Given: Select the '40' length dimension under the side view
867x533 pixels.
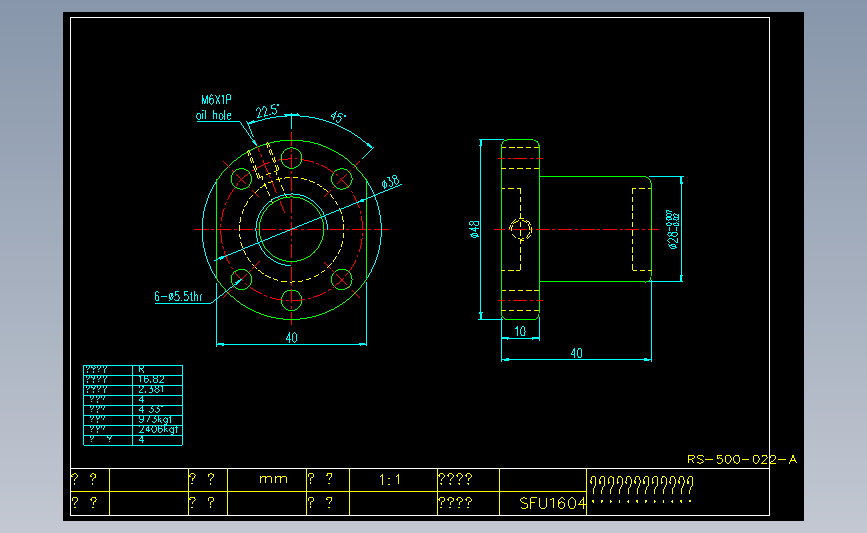Looking at the screenshot, I should tap(576, 353).
